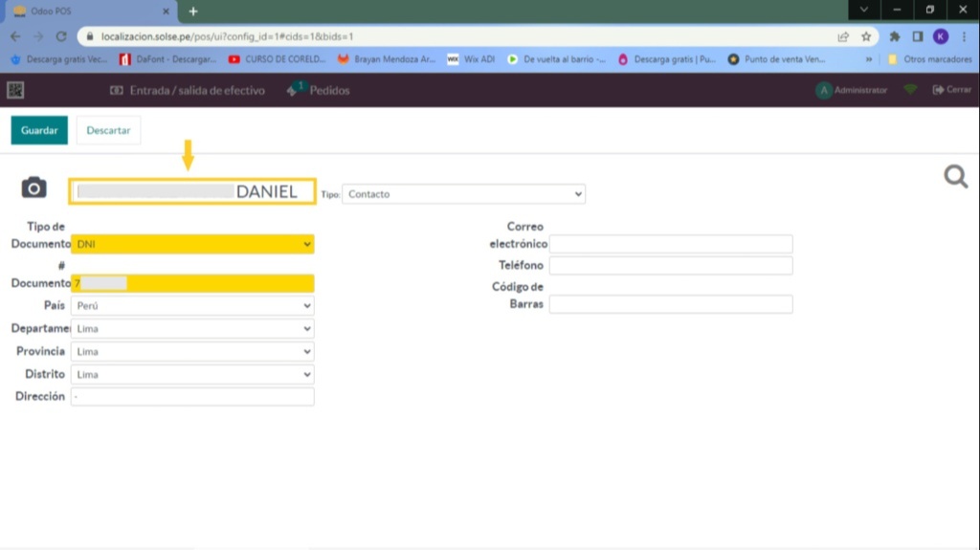This screenshot has height=550, width=980.
Task: Expand the Departamento dropdown
Action: pyautogui.click(x=192, y=329)
